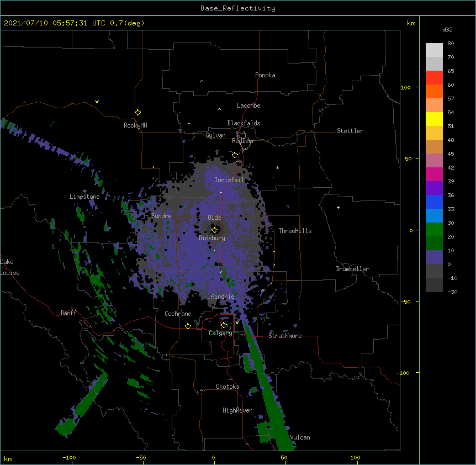Click the yellow V marker northwest of RockyMH
Image resolution: width=476 pixels, height=465 pixels.
97,102
